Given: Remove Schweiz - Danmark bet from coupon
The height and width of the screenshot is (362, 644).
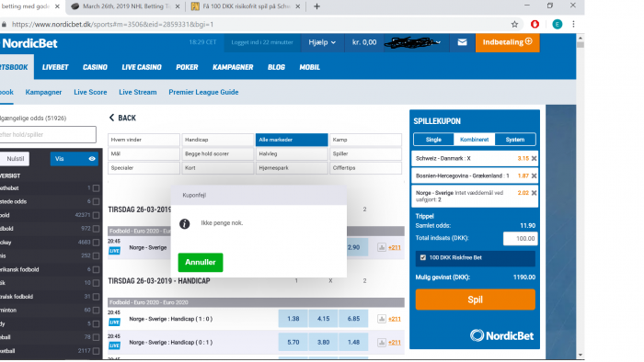Looking at the screenshot, I should coord(534,158).
